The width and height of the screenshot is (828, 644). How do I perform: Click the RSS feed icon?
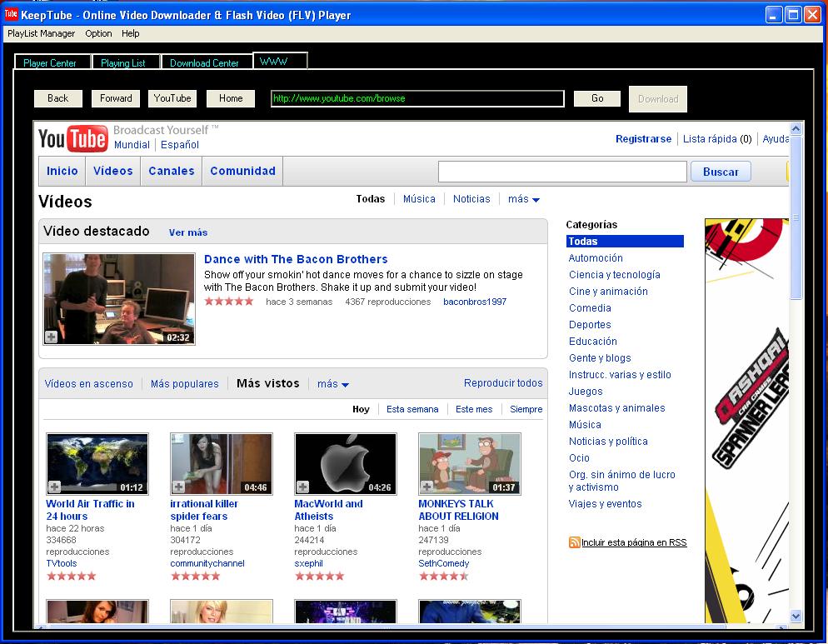pos(574,542)
